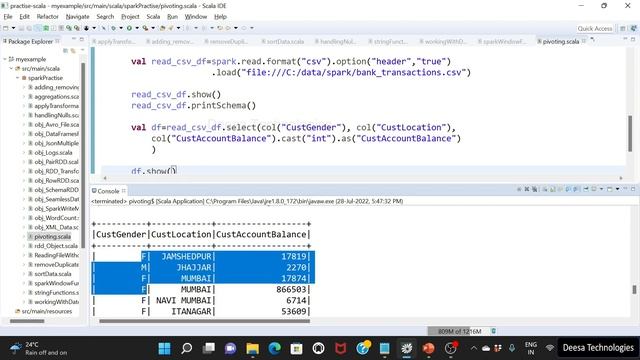Click the editor vertical scrollbar thumb
The image size is (640, 360).
630,133
